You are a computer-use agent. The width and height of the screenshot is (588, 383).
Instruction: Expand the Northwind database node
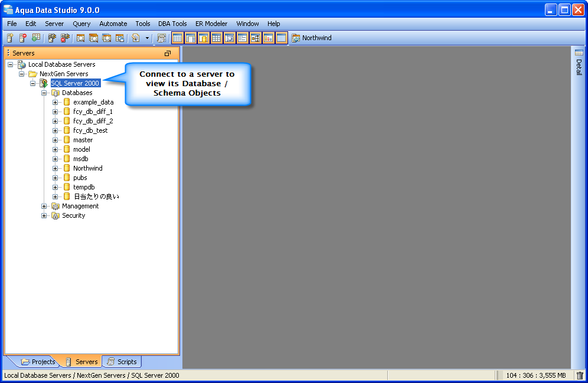click(55, 168)
